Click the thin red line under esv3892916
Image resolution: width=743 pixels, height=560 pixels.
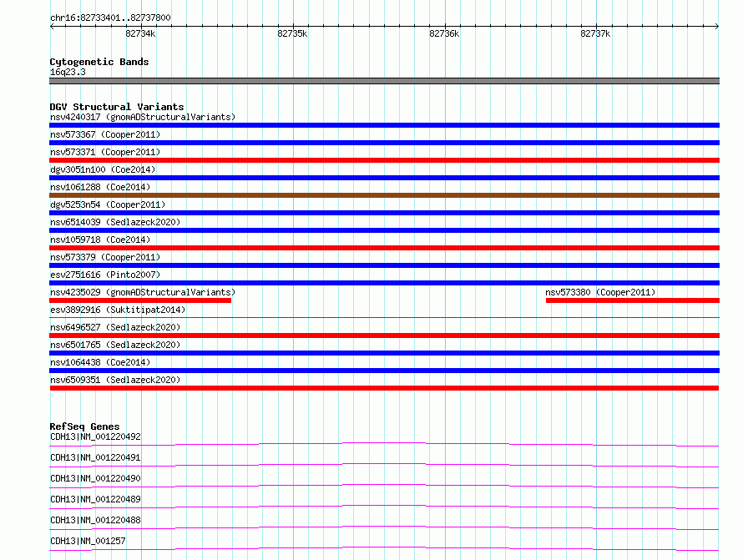(384, 317)
